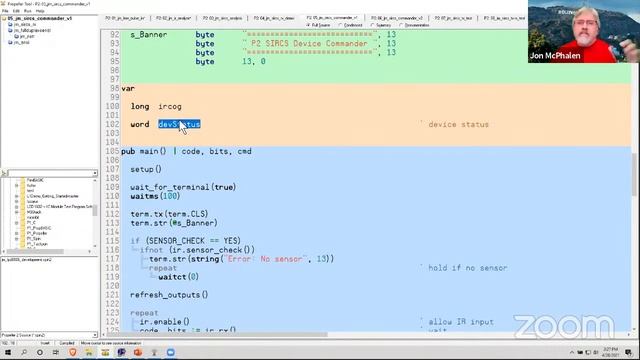
Task: Select the FlexBASIC folder
Action: [x=35, y=180]
